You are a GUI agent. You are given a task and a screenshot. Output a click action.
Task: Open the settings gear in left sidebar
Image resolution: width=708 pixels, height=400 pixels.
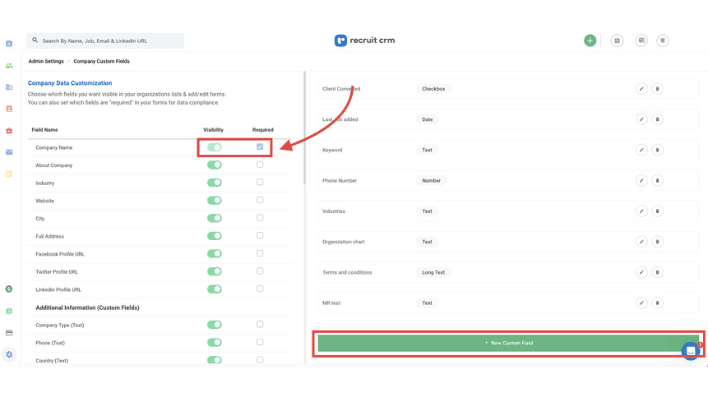(x=9, y=355)
